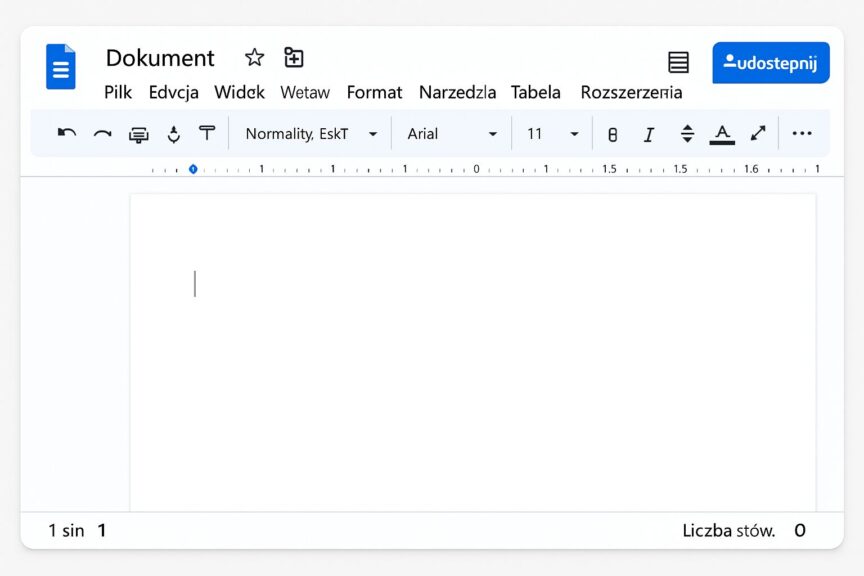The width and height of the screenshot is (864, 576).
Task: Open the Format menu
Action: [374, 92]
